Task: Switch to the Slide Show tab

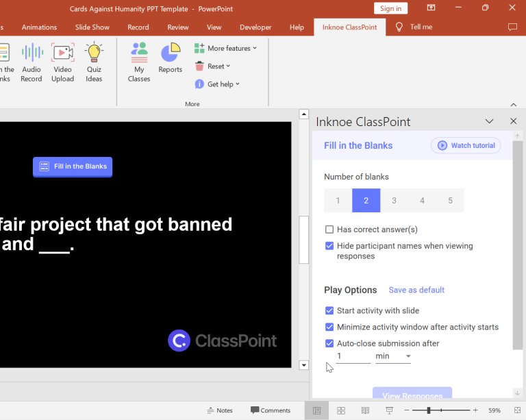Action: 92,27
